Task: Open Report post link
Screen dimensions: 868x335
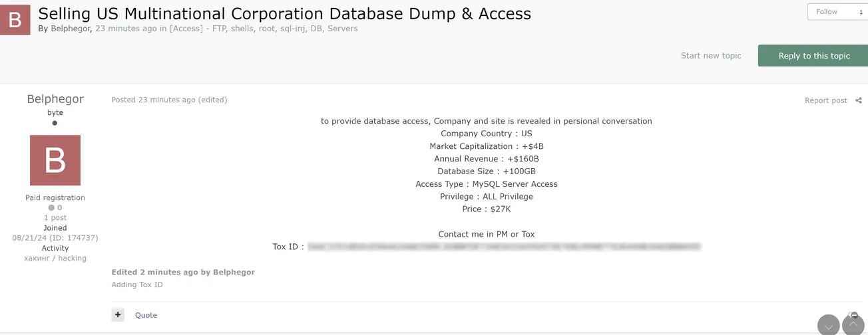Action: tap(825, 100)
